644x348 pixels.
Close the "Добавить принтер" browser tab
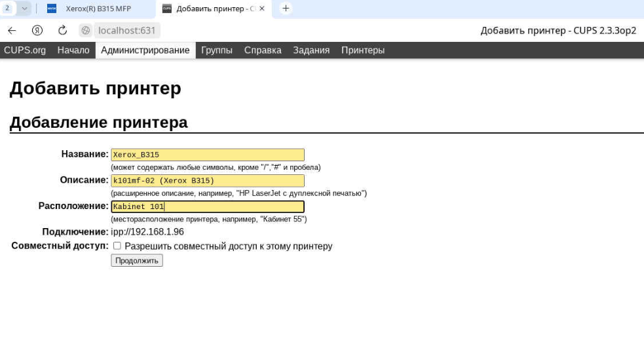tap(262, 9)
